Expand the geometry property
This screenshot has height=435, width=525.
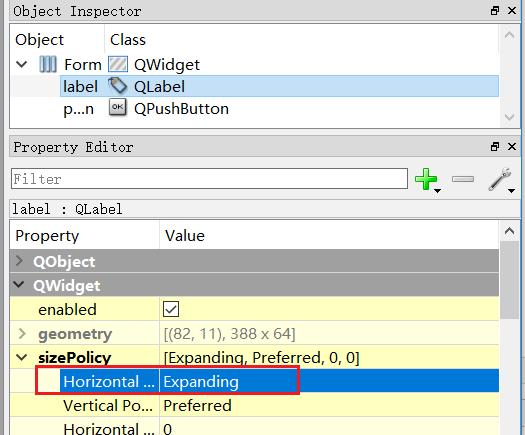tap(22, 333)
